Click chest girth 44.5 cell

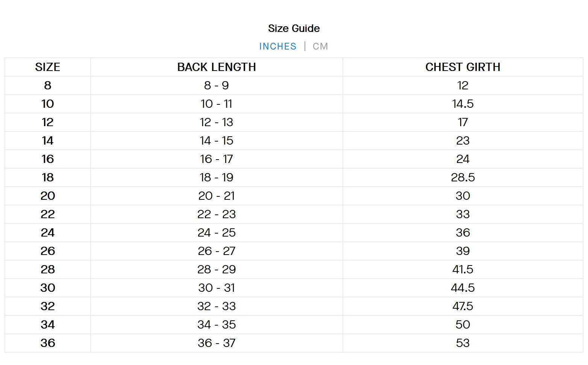point(463,288)
